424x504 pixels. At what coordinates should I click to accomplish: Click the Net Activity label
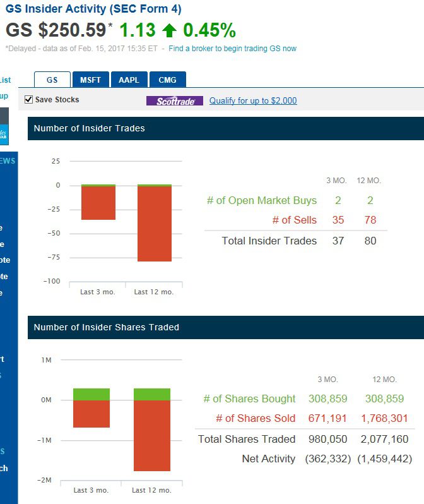click(x=269, y=459)
